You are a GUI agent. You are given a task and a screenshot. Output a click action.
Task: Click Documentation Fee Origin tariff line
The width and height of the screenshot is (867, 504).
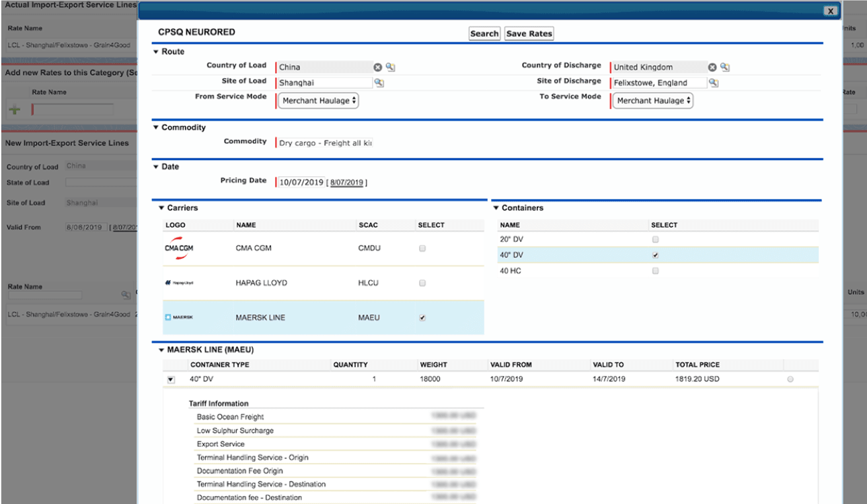336,471
